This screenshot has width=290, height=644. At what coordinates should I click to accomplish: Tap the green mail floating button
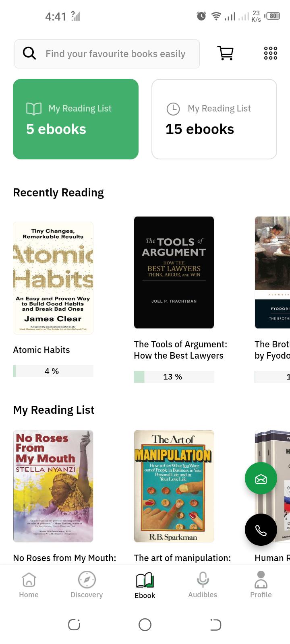click(261, 478)
